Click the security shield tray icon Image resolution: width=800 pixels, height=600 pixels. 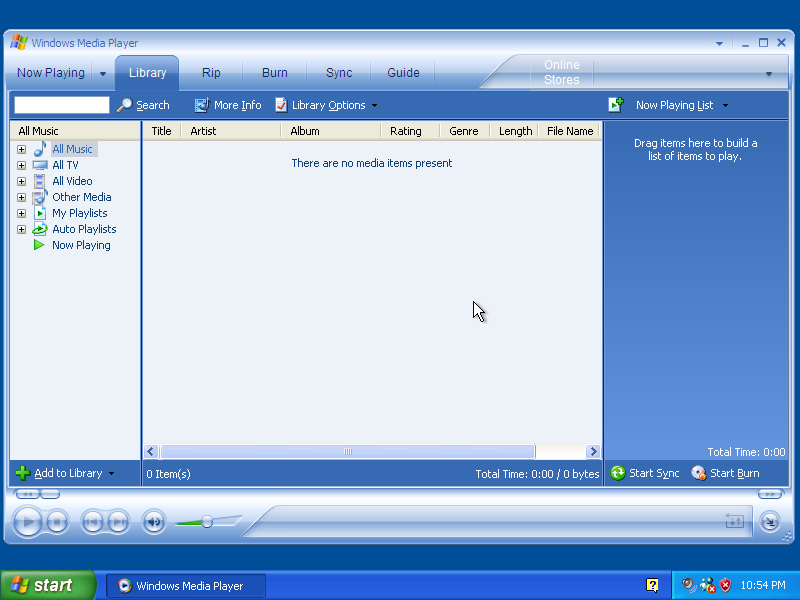[724, 585]
